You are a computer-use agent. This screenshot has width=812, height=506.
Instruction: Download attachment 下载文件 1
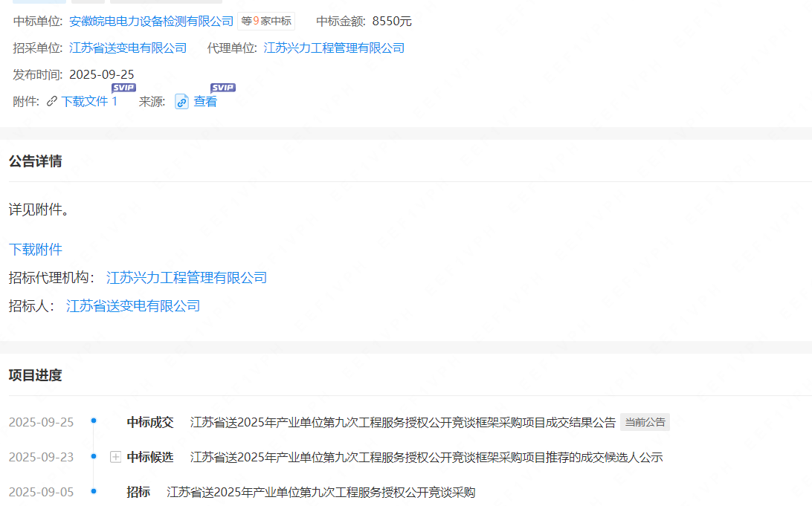89,101
